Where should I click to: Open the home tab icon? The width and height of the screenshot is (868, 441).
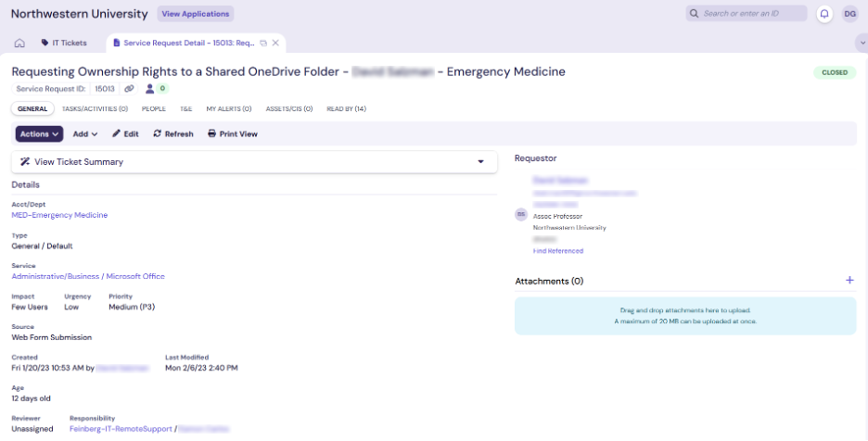point(19,43)
